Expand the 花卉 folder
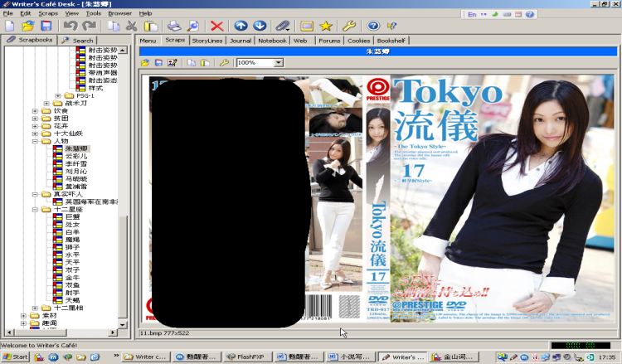 click(x=35, y=126)
